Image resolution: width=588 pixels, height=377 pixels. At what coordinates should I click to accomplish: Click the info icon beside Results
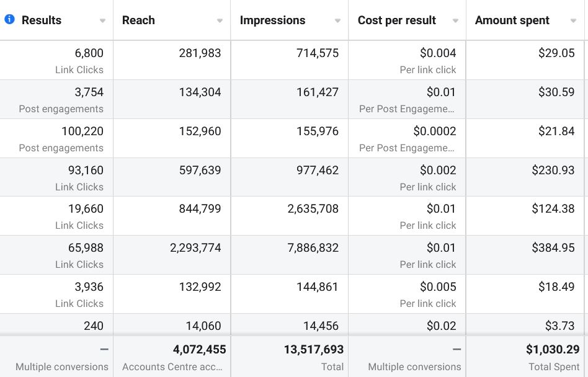click(9, 20)
